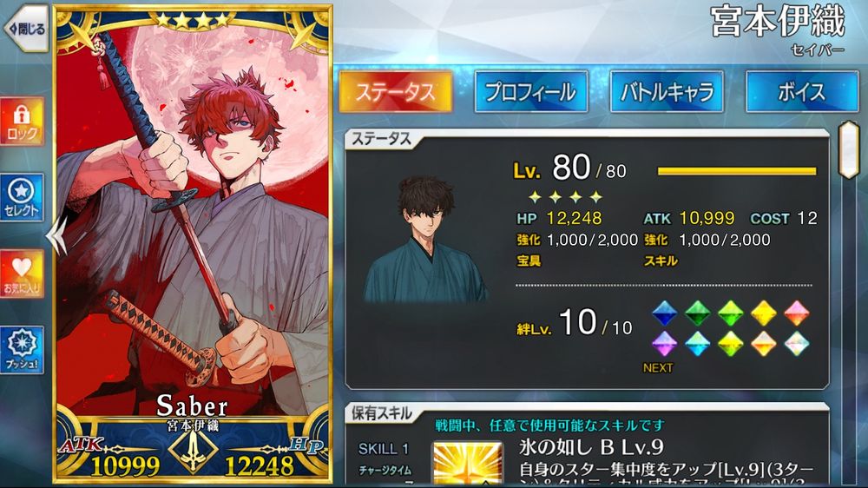
Task: Click the blue bond crystal icon
Action: point(665,313)
